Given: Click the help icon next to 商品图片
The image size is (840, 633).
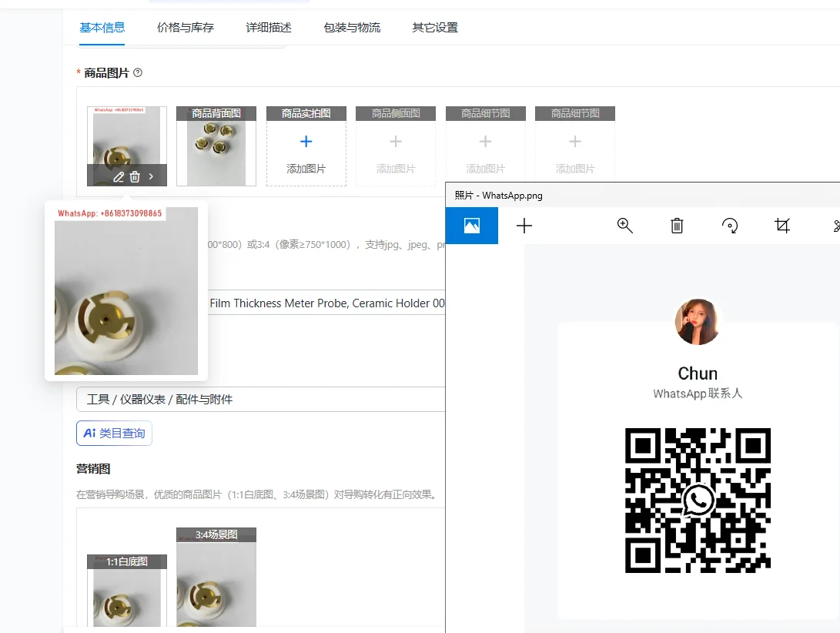Looking at the screenshot, I should 138,72.
